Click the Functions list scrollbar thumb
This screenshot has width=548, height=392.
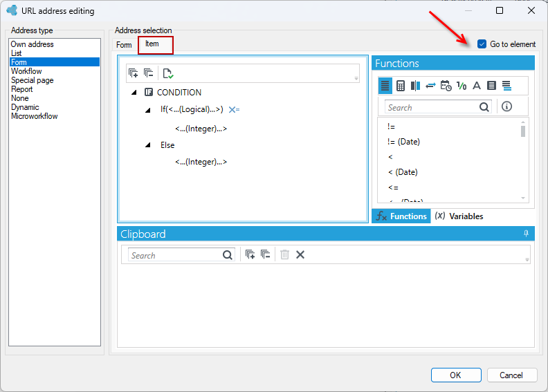[x=523, y=131]
